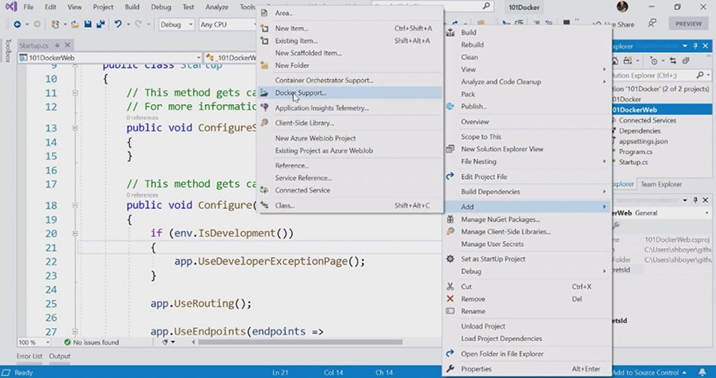This screenshot has width=716, height=378.
Task: Select Docker Support... in Add submenu
Action: [x=350, y=93]
